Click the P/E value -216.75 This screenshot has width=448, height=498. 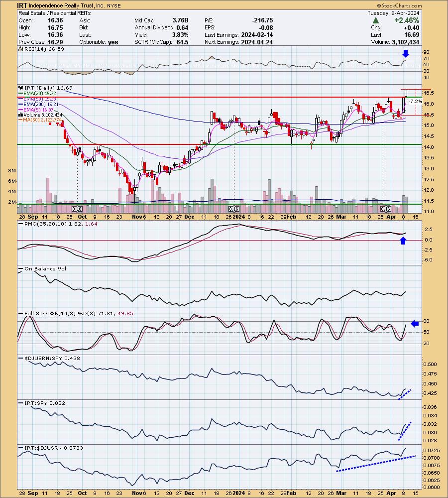pyautogui.click(x=262, y=20)
